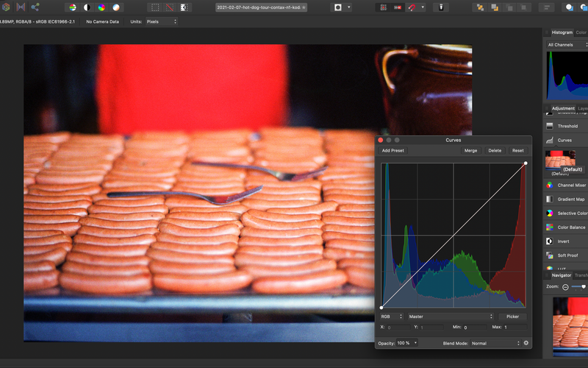The height and width of the screenshot is (368, 588).
Task: Apply Auto White Balance icon
Action: pos(116,7)
